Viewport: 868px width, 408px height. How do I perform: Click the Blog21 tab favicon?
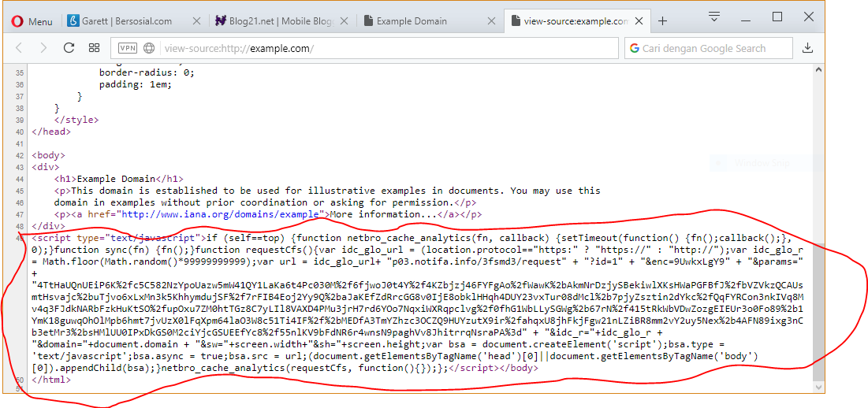pos(220,21)
